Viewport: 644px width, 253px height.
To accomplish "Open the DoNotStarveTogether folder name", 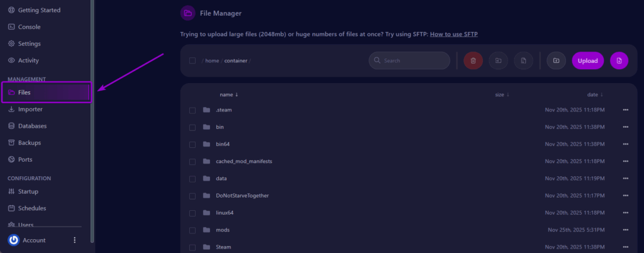I will (x=242, y=196).
